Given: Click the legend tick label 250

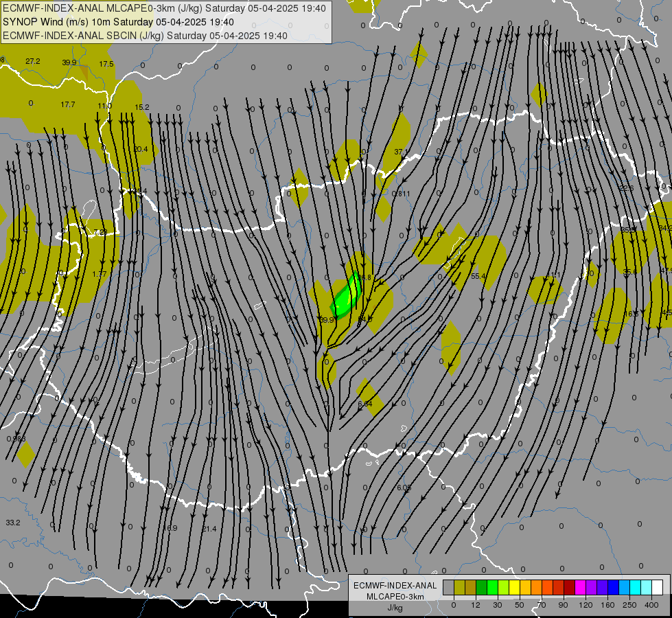Looking at the screenshot, I should click(629, 605).
